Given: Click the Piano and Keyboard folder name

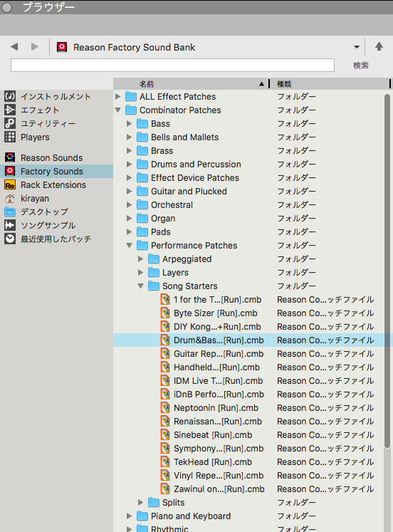Looking at the screenshot, I should tap(191, 516).
